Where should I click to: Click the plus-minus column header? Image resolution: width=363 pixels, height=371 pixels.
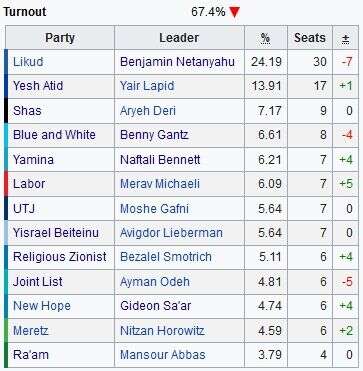click(x=346, y=38)
